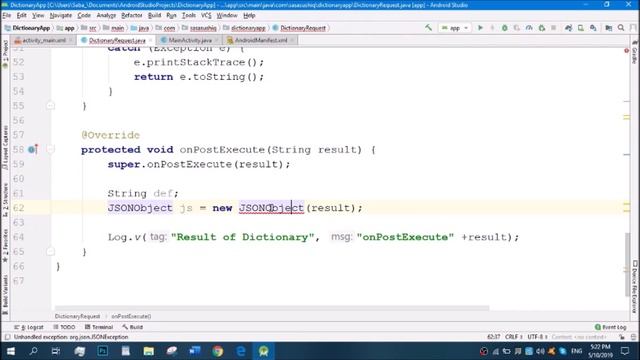Close the DictionaryRequest.java tab
This screenshot has width=640, height=360.
coord(151,40)
